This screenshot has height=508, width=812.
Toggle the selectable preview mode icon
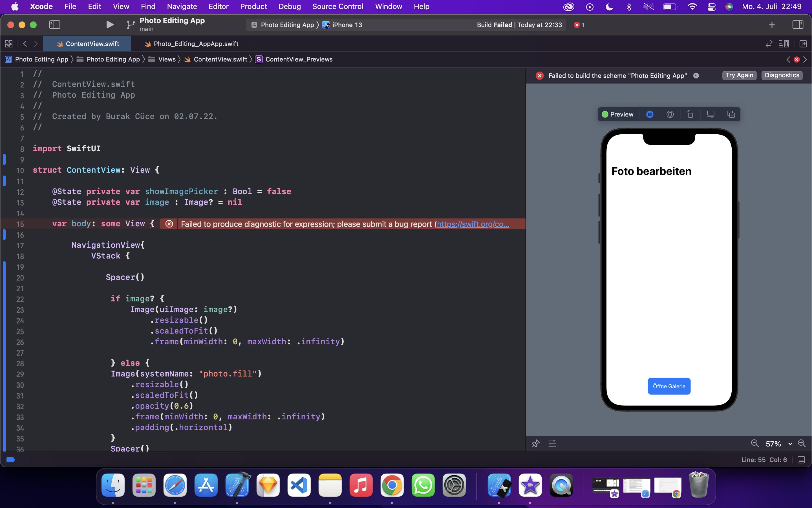pyautogui.click(x=650, y=114)
